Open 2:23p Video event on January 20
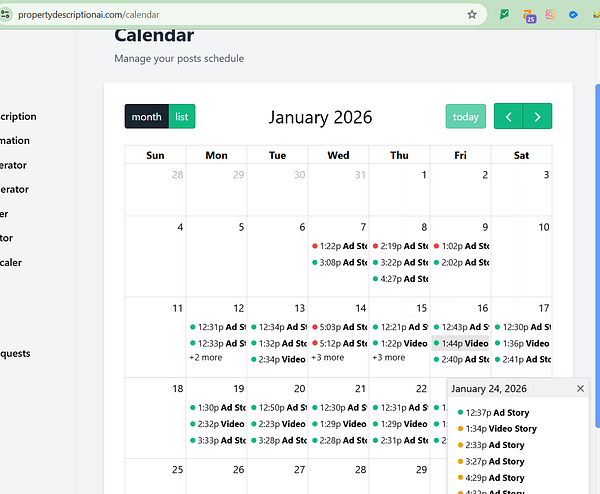 (x=278, y=424)
